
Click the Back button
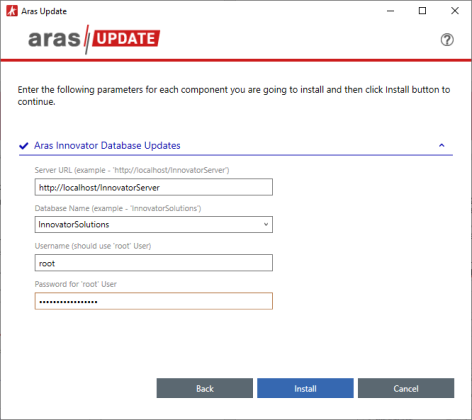pos(205,388)
